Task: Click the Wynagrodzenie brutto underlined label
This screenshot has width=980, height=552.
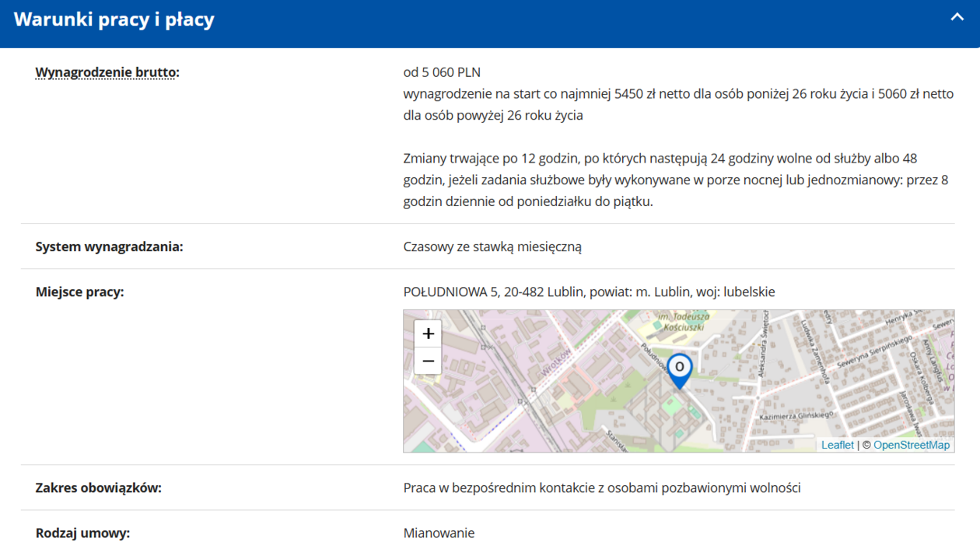Action: coord(107,72)
